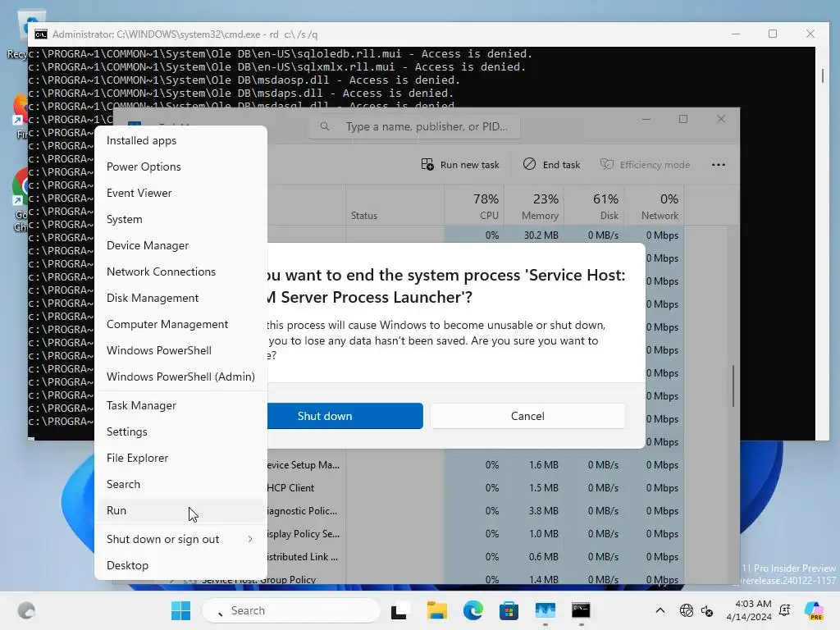Launch Computer Management
The image size is (840, 630).
(180, 324)
